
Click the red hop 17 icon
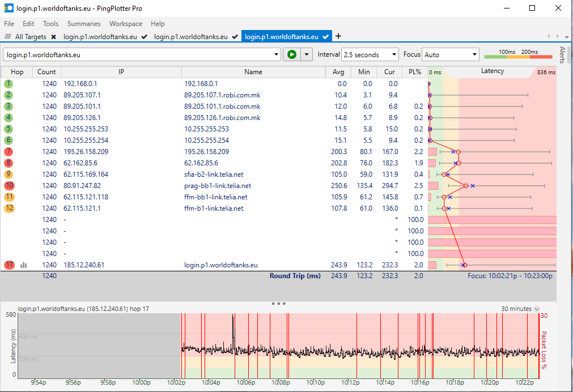point(9,265)
